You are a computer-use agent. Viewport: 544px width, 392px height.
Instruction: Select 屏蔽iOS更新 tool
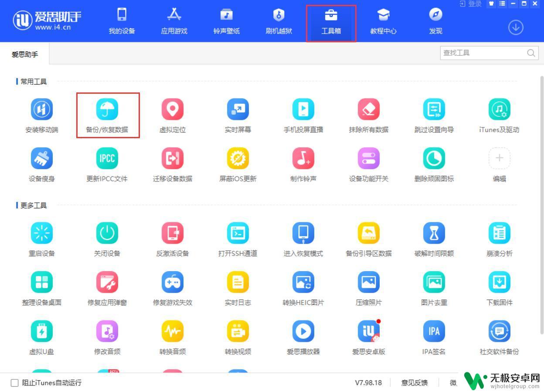pos(238,158)
